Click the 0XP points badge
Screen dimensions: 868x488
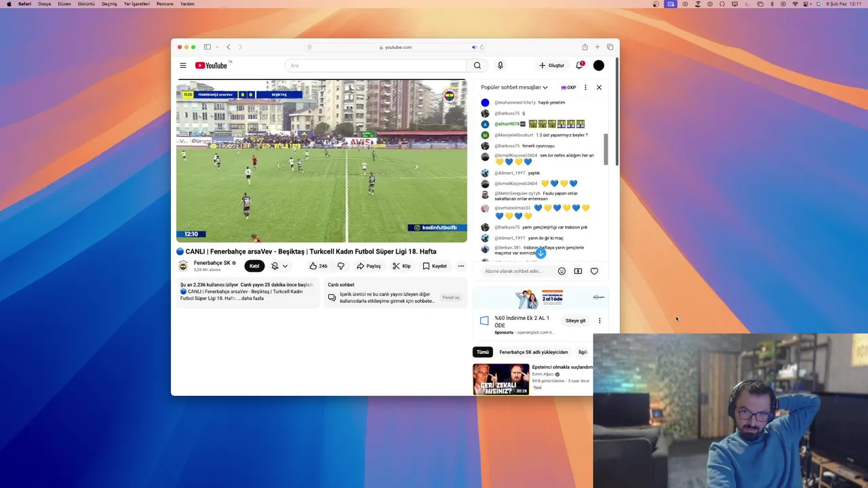[568, 87]
